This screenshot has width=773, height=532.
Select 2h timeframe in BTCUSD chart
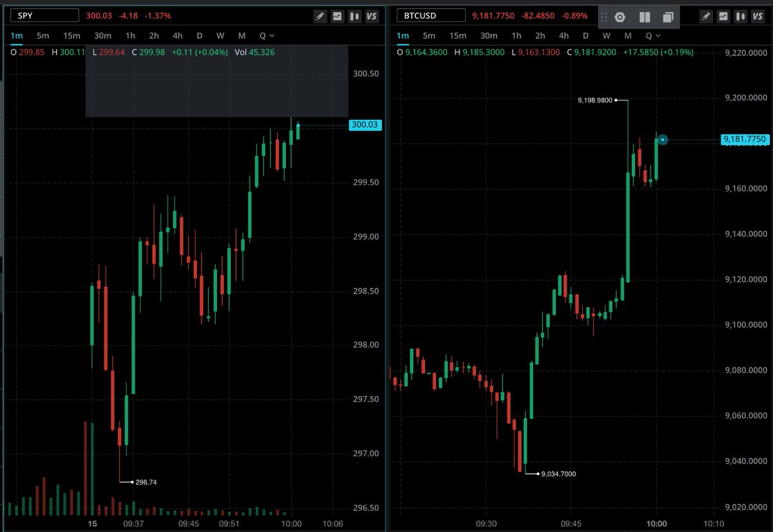540,35
